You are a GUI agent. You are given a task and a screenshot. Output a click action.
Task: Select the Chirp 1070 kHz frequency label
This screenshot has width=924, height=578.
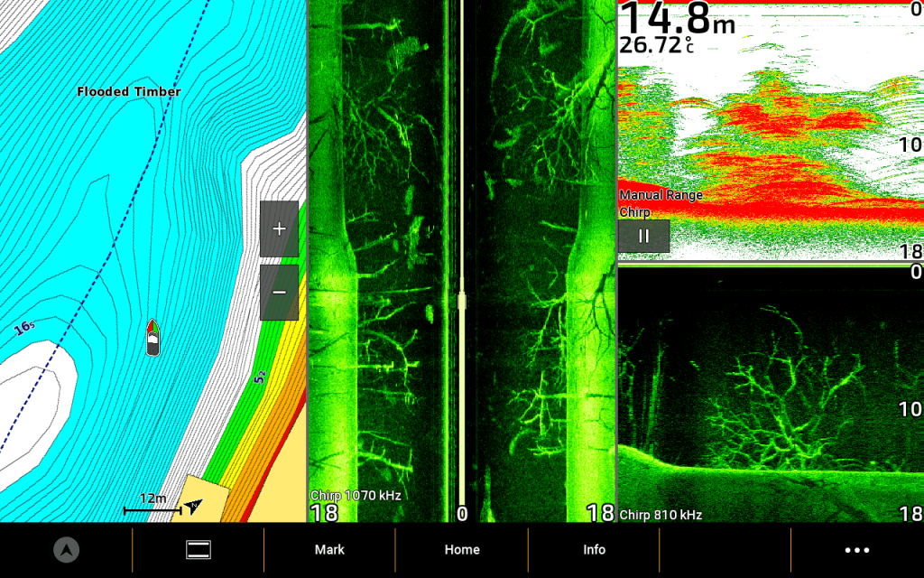click(x=356, y=496)
